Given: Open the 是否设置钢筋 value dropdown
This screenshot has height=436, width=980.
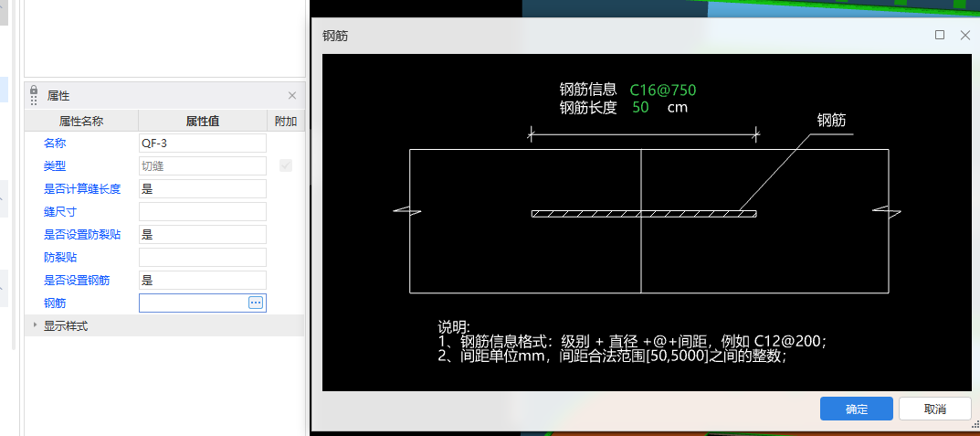Looking at the screenshot, I should (202, 280).
